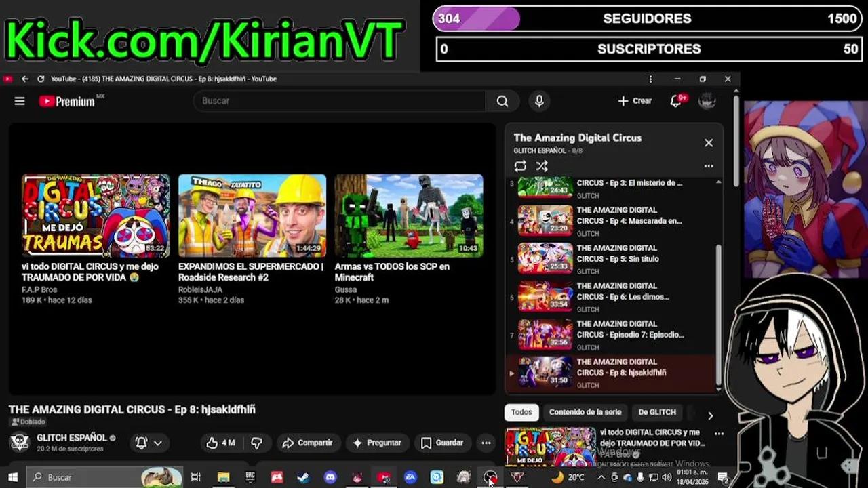Screen dimensions: 868x488
Task: Open GLITCH ESPAÑOL channel avatar
Action: point(19,443)
